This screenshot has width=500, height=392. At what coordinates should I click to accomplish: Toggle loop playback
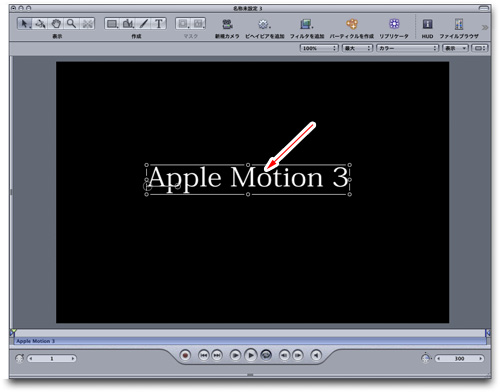point(266,355)
